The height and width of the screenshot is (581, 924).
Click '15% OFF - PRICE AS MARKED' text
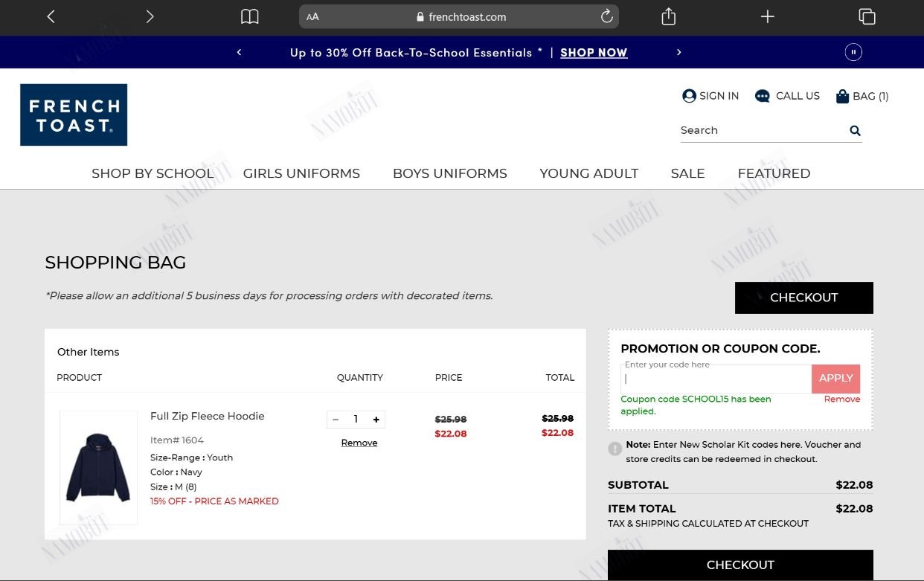click(214, 501)
